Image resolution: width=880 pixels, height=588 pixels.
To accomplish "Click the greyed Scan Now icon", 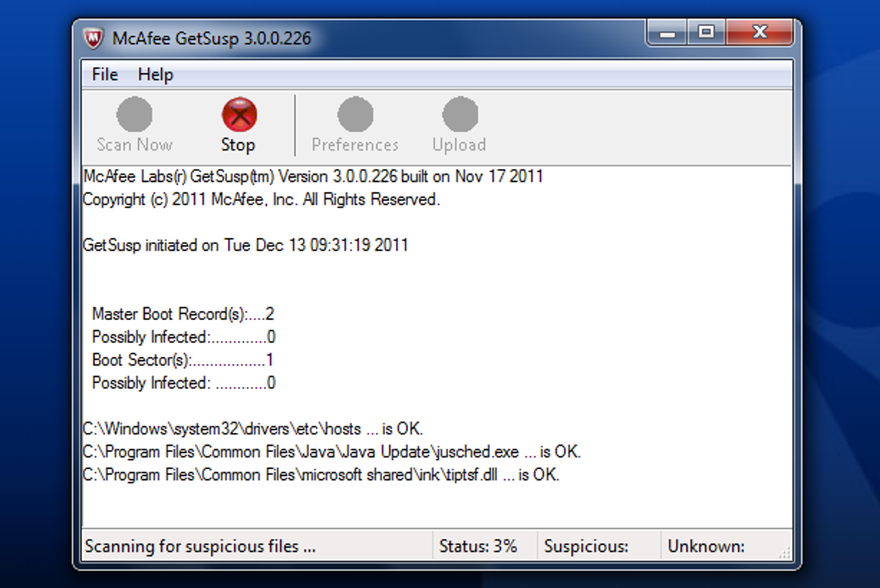I will [x=134, y=115].
